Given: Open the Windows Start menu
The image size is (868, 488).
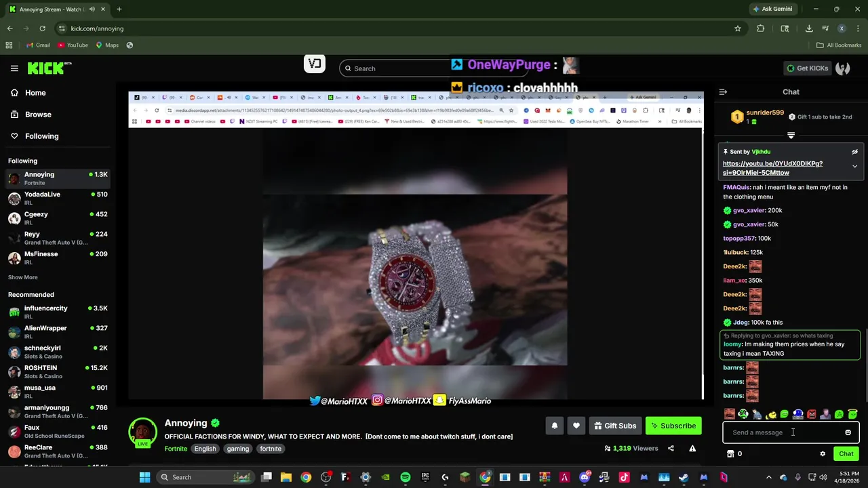Looking at the screenshot, I should [144, 477].
